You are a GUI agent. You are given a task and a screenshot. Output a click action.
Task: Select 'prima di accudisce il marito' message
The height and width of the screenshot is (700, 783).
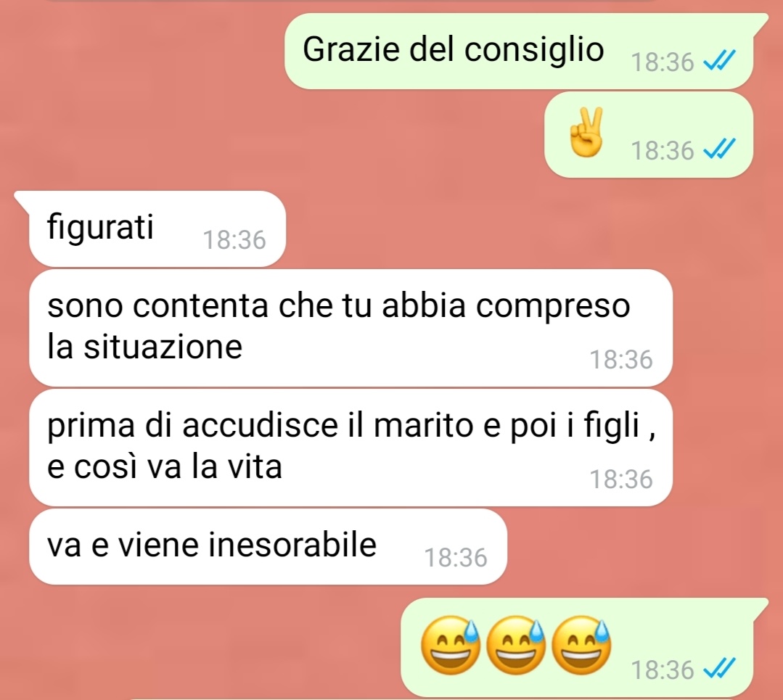pos(350,448)
